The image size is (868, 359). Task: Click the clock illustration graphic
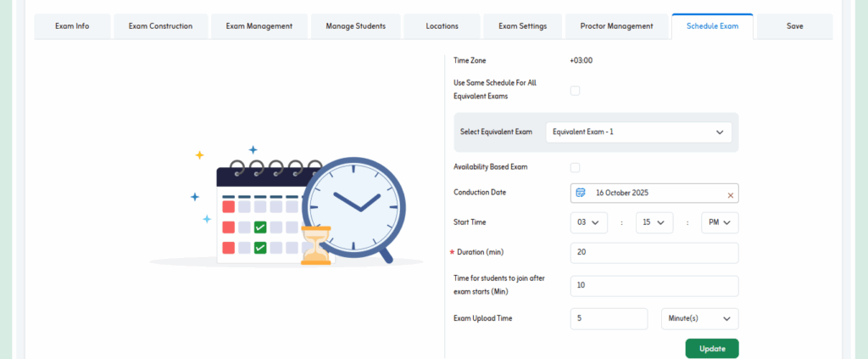click(353, 202)
